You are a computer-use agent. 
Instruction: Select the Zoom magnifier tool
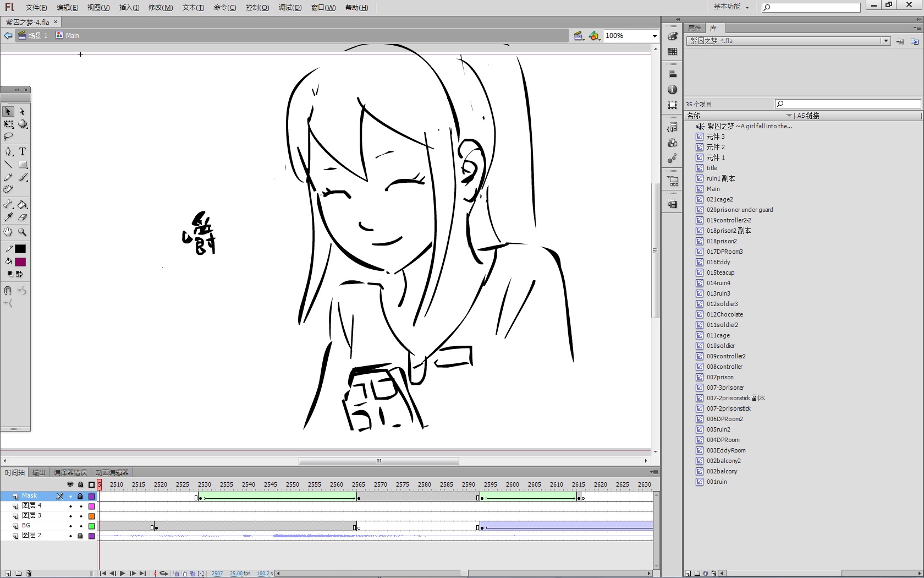pyautogui.click(x=23, y=232)
